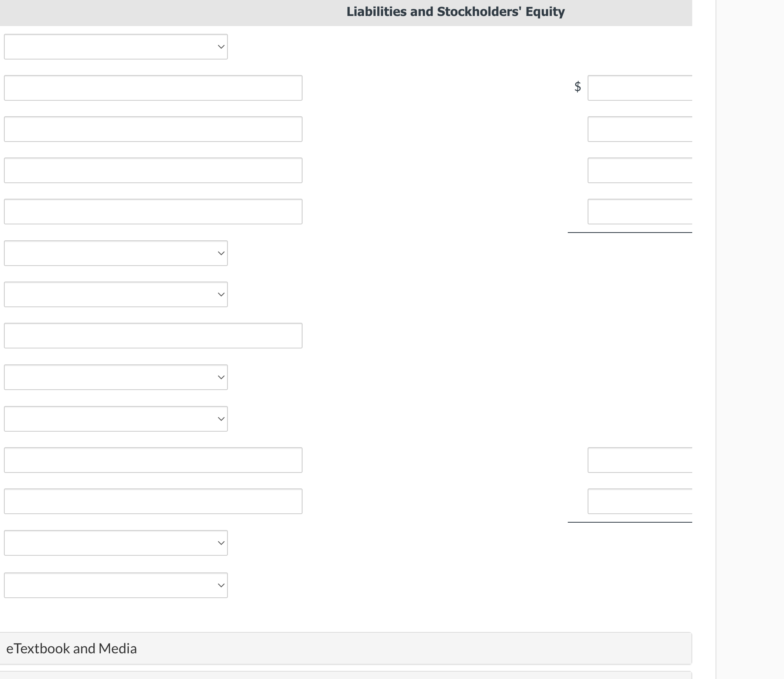
Task: Expand the eTextbook and Media section
Action: point(346,648)
